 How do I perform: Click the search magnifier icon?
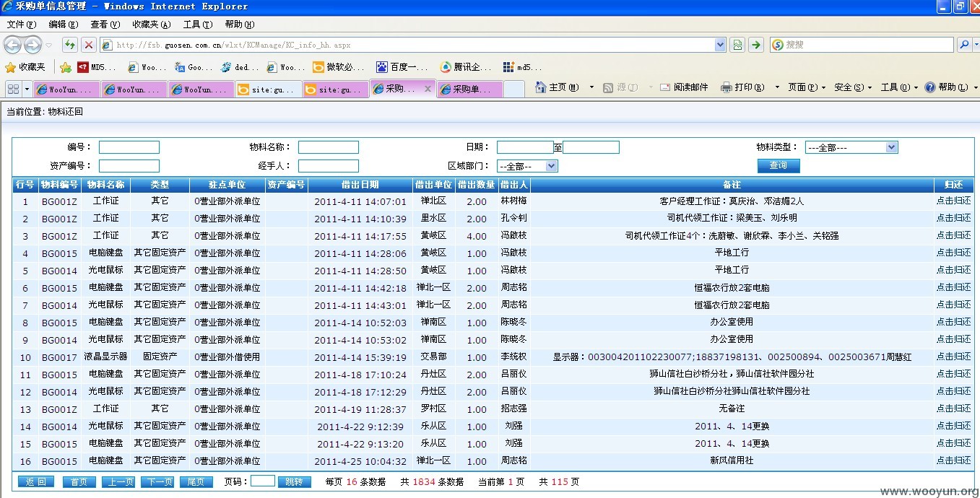tap(963, 45)
